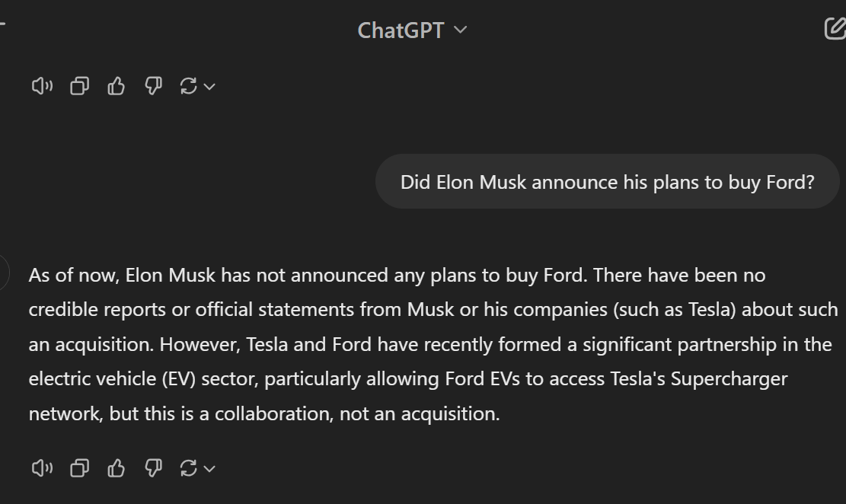846x504 pixels.
Task: Click the chevron beside the ChatGPT title
Action: (x=460, y=30)
